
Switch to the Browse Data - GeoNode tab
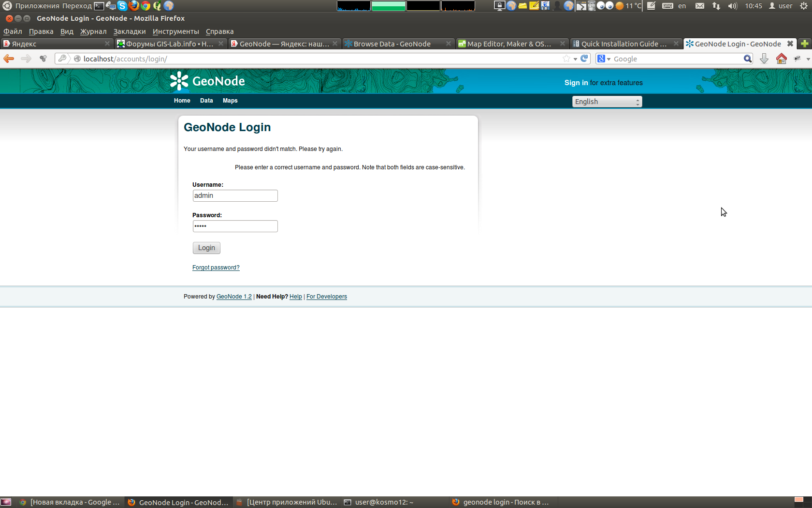(398, 44)
